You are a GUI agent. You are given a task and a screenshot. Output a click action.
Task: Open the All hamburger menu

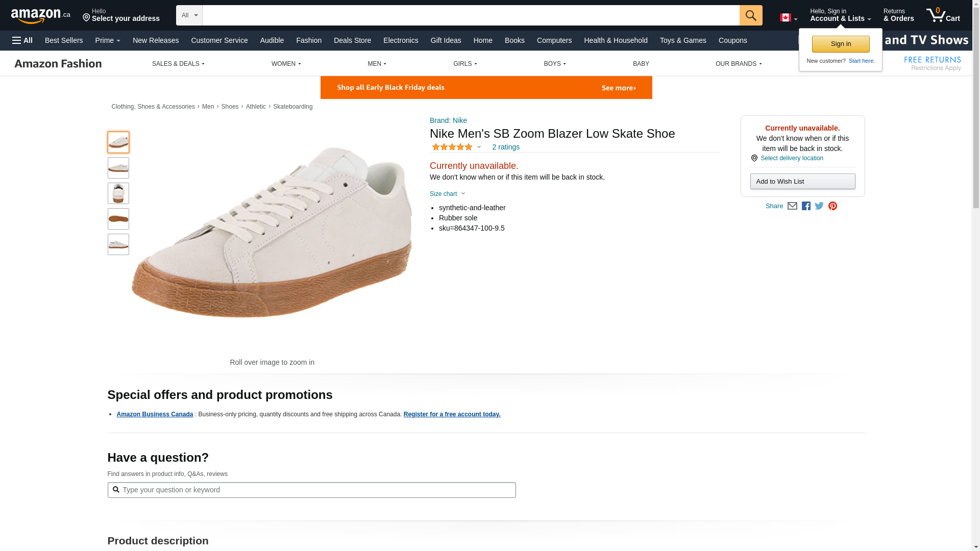pyautogui.click(x=22, y=40)
